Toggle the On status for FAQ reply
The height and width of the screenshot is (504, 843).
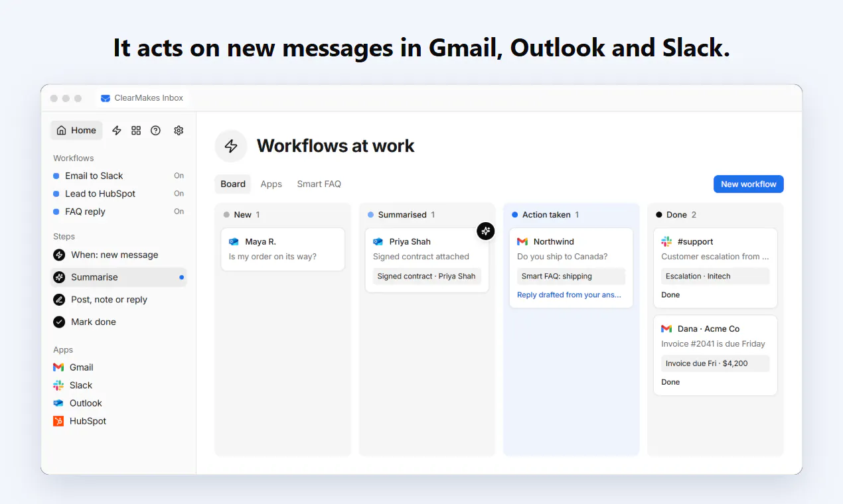click(x=179, y=212)
